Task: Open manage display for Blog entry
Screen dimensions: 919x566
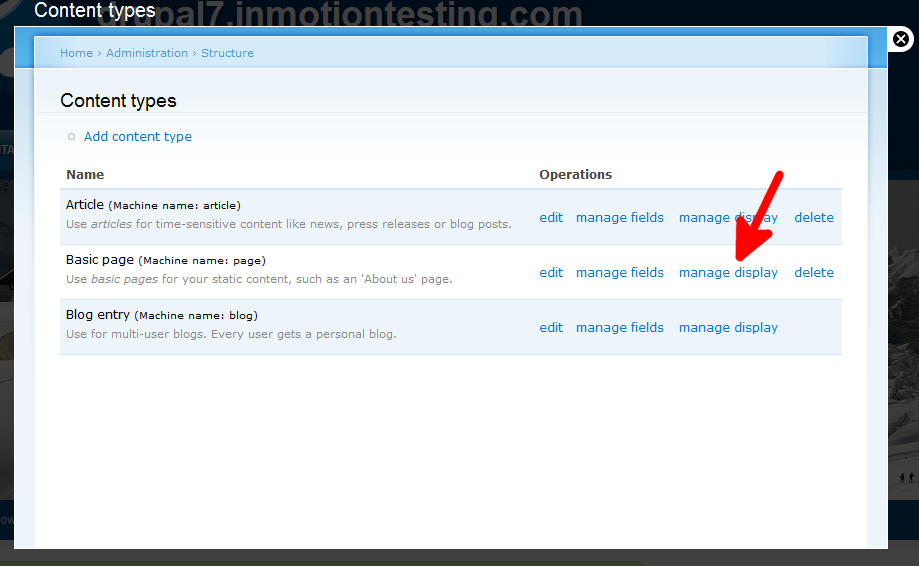Action: pyautogui.click(x=728, y=328)
